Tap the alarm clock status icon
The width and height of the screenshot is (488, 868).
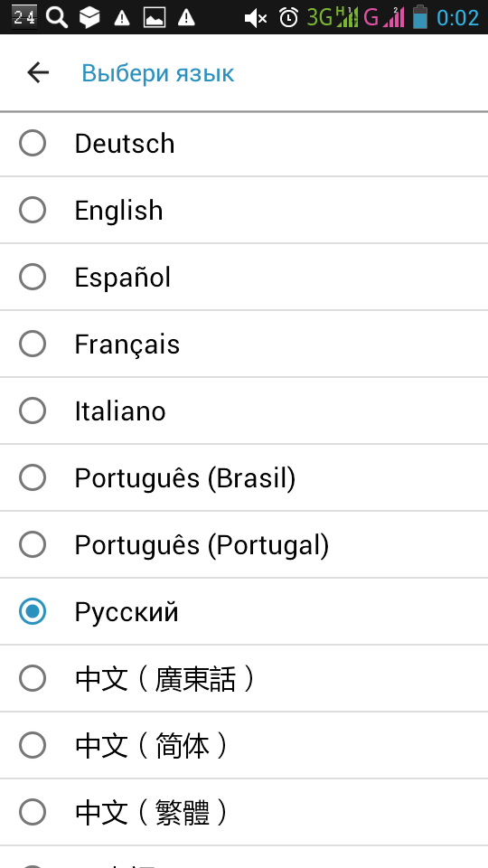[x=288, y=18]
